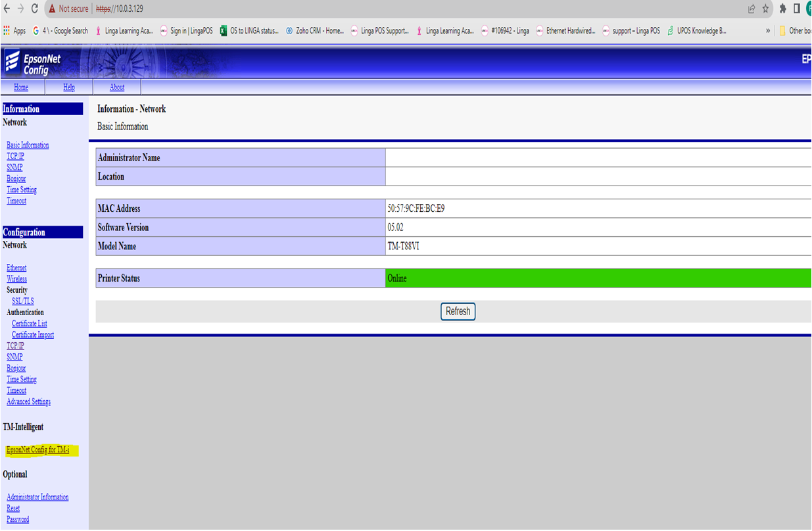Viewport: 812px width, 531px height.
Task: Open Bonjour under the Information section
Action: tap(16, 179)
